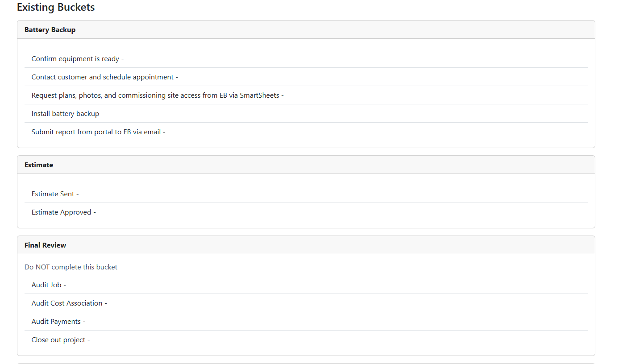Viewport: 627px width, 364px height.
Task: Click the 'Install battery backup' task
Action: tap(66, 114)
